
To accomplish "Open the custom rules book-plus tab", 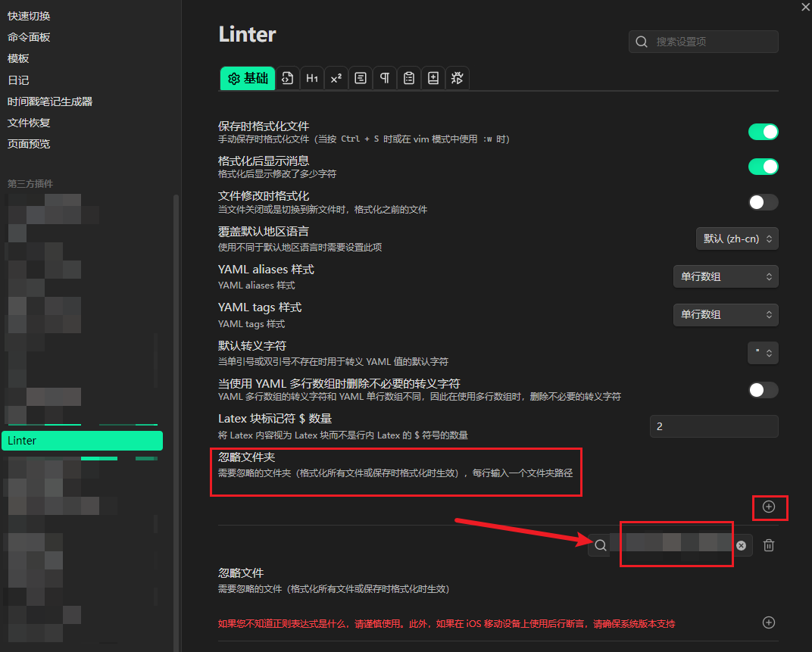I will pyautogui.click(x=433, y=78).
